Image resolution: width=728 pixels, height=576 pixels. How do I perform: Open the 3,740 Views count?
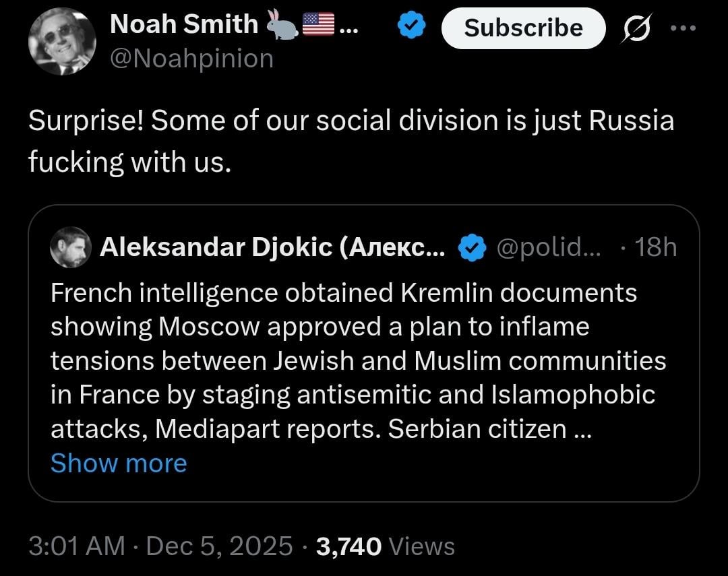[x=385, y=546]
